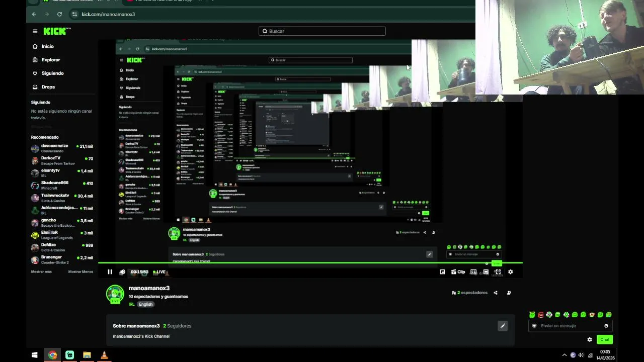Screen dimensions: 644x362
Task: Toggle theater mode in player
Action: click(486, 272)
